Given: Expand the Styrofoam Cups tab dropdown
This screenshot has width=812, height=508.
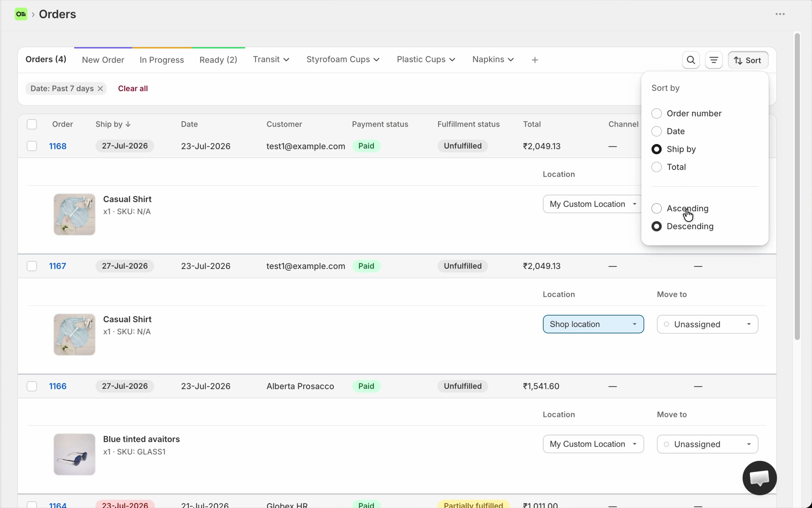Looking at the screenshot, I should (x=343, y=60).
